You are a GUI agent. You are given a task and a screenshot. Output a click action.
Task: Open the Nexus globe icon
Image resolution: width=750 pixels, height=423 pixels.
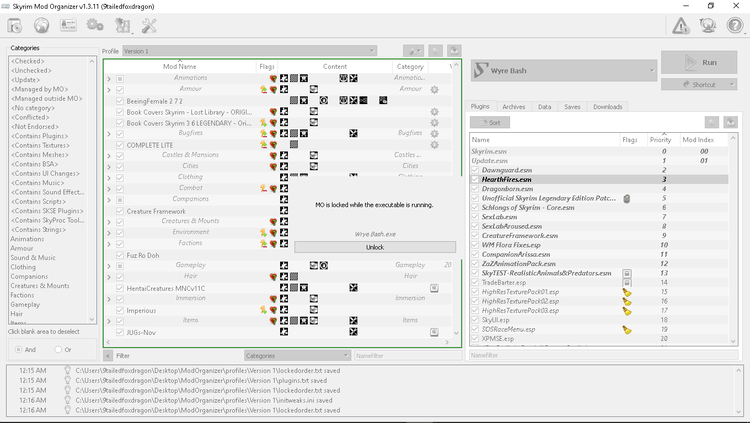pyautogui.click(x=42, y=25)
